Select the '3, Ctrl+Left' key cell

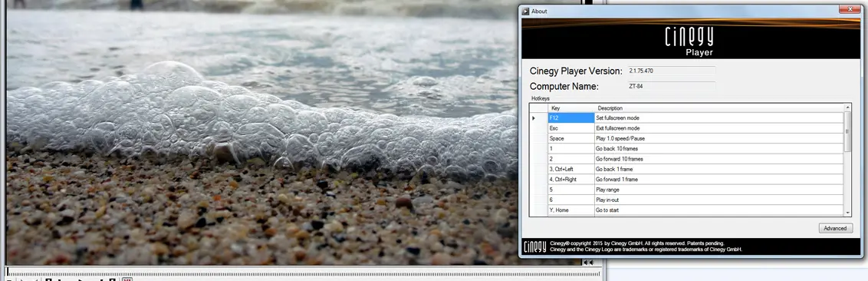pyautogui.click(x=571, y=169)
